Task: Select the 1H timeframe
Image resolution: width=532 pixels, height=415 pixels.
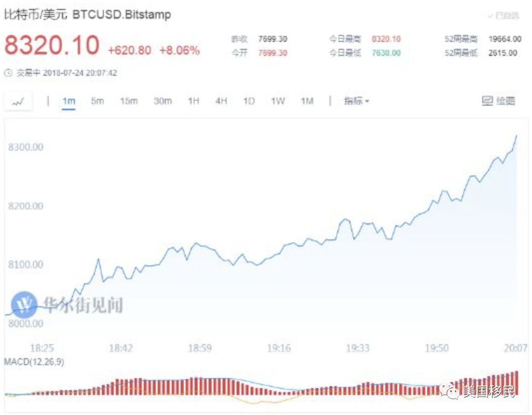Action: (x=193, y=101)
